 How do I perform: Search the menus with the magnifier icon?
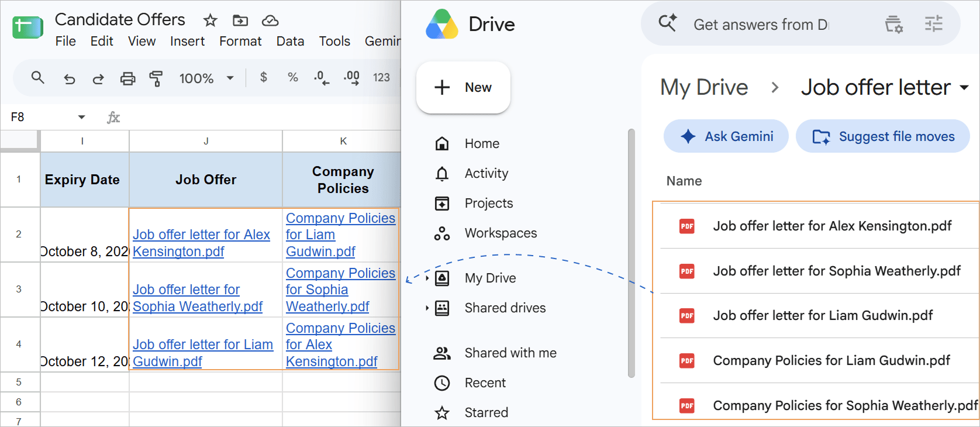38,77
